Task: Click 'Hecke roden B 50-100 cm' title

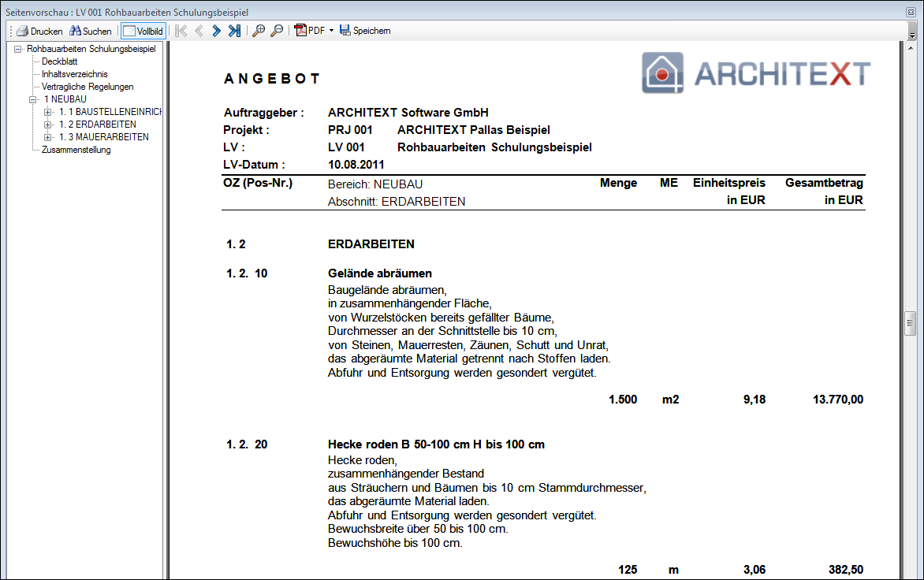Action: click(436, 444)
